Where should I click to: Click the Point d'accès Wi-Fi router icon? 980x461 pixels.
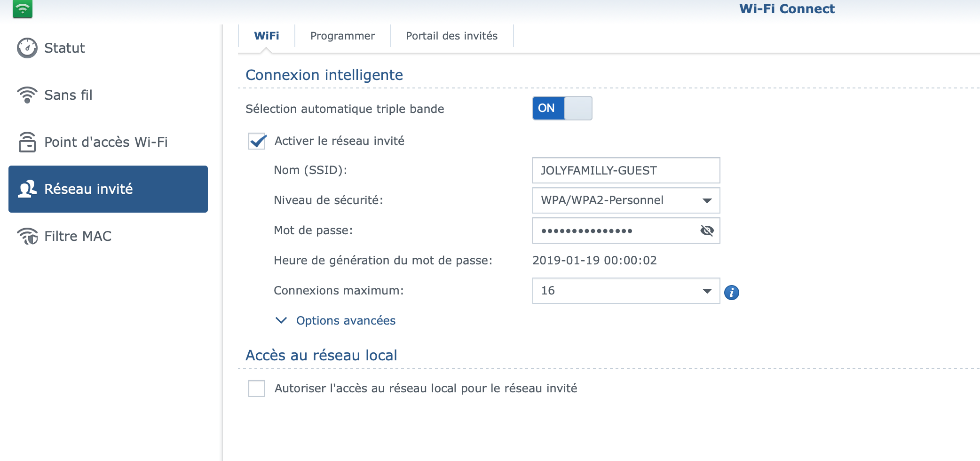point(27,142)
